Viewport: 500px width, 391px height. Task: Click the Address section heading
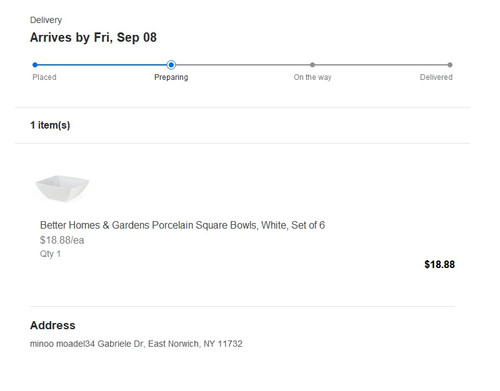point(53,325)
